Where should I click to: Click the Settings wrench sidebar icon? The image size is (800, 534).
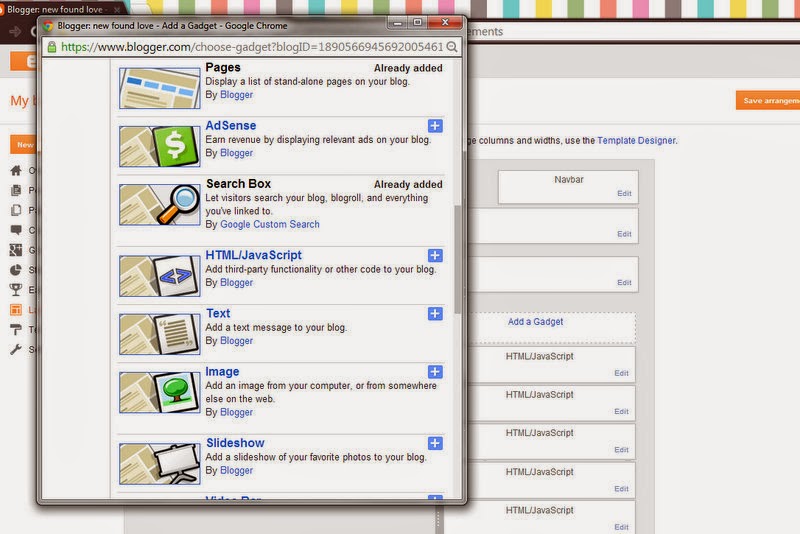tap(16, 349)
